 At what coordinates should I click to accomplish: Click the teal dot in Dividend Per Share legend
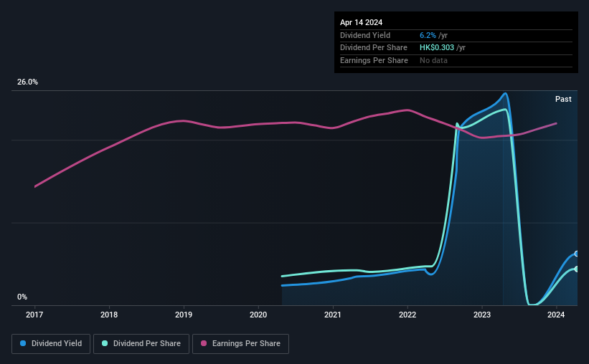pyautogui.click(x=105, y=344)
